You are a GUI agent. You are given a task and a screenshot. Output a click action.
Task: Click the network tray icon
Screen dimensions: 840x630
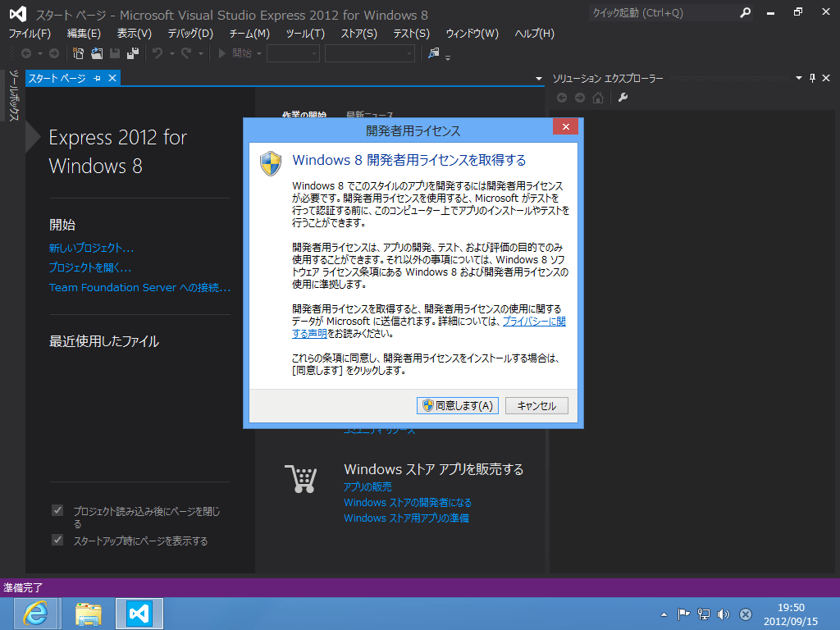click(x=703, y=614)
